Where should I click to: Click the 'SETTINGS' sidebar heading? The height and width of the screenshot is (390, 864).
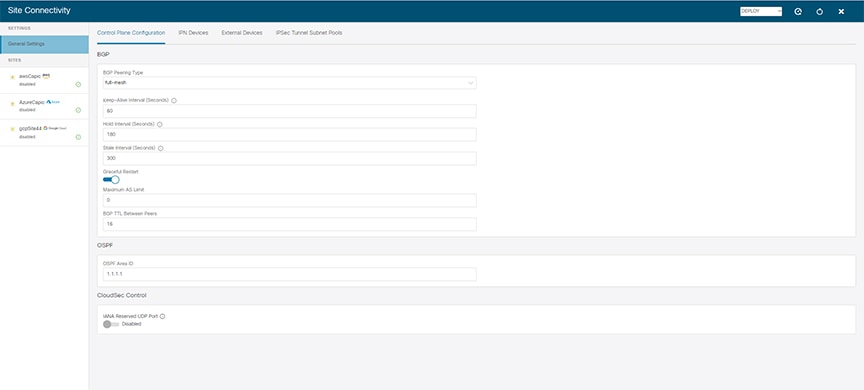(19, 28)
